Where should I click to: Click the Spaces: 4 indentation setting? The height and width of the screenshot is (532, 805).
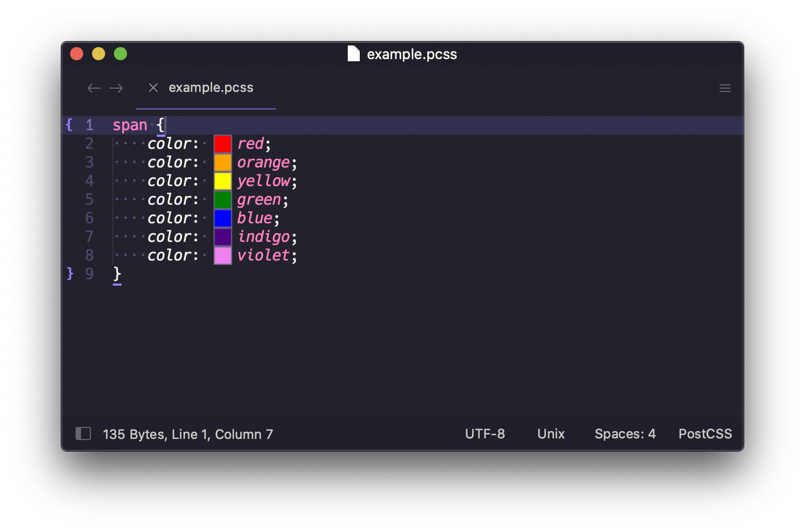(625, 433)
